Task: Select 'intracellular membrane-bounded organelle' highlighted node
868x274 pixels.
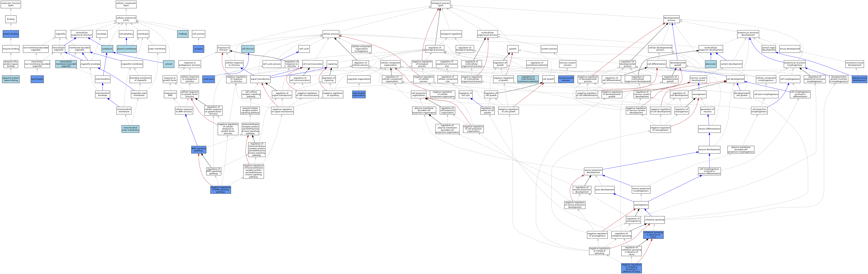Action: point(66,64)
